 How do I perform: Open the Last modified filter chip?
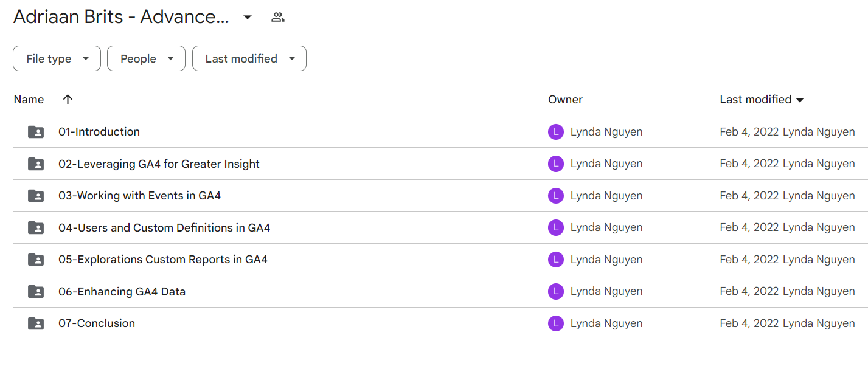click(249, 58)
